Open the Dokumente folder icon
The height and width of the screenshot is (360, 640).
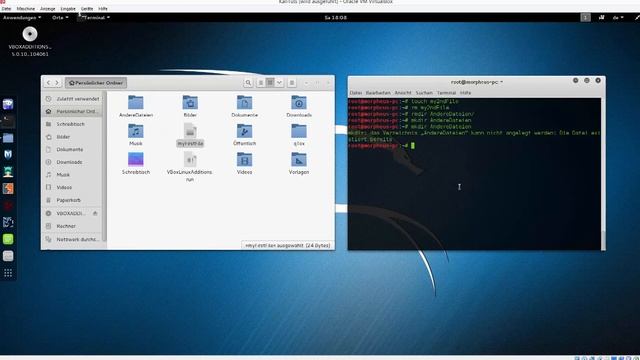click(x=244, y=102)
